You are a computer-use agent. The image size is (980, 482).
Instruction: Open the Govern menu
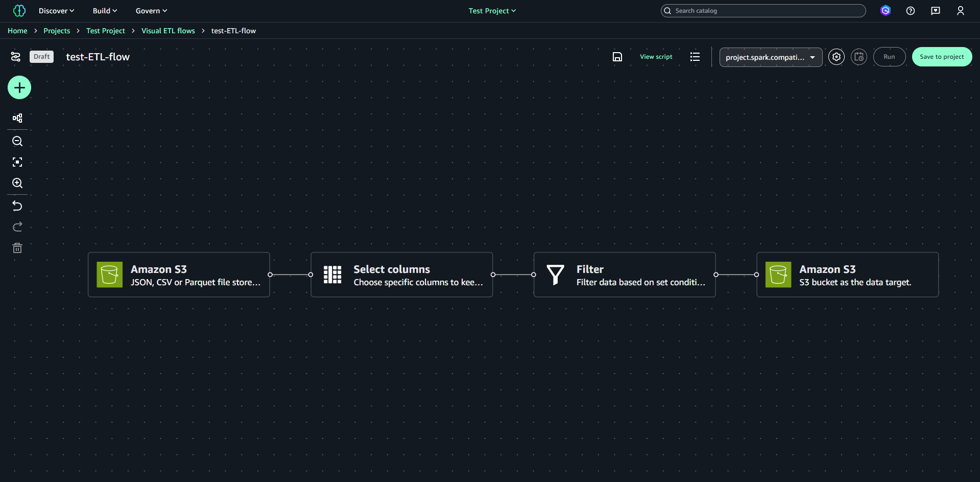(151, 11)
